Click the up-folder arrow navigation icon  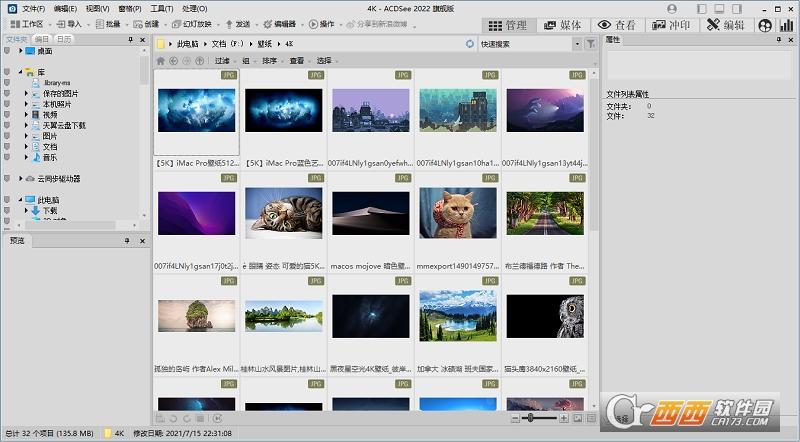(x=199, y=61)
